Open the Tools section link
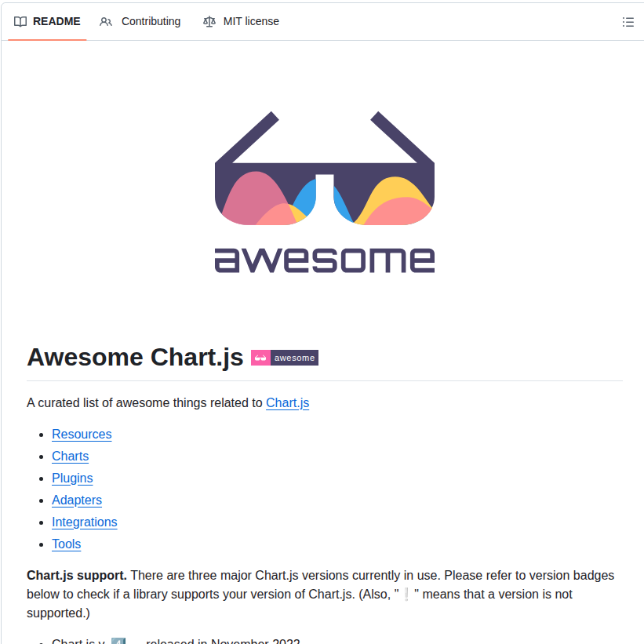 (x=66, y=544)
